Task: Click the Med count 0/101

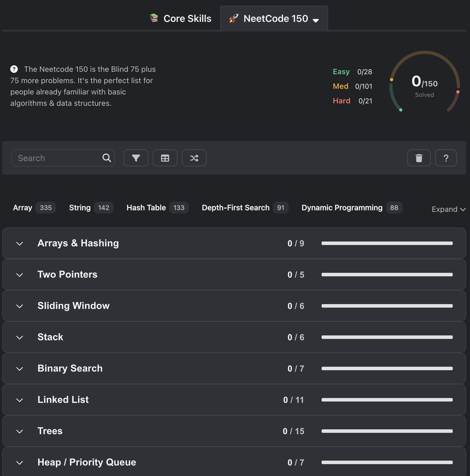Action: [x=364, y=86]
